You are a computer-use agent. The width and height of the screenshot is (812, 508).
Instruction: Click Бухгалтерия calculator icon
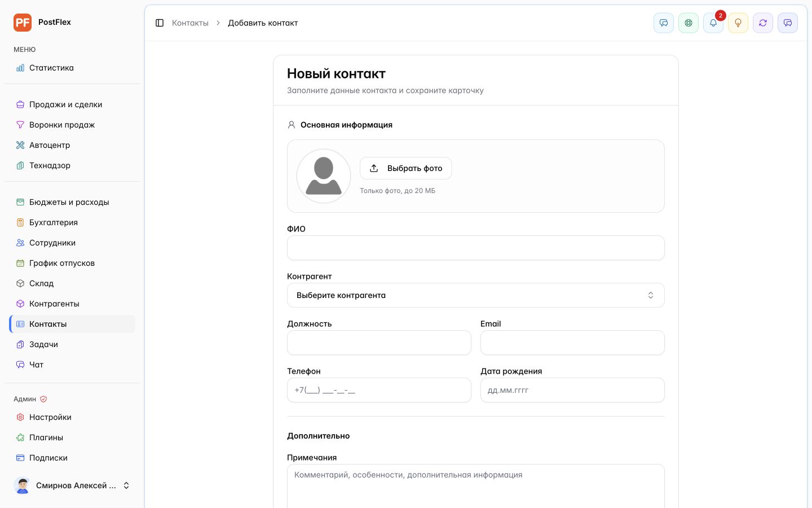point(20,222)
